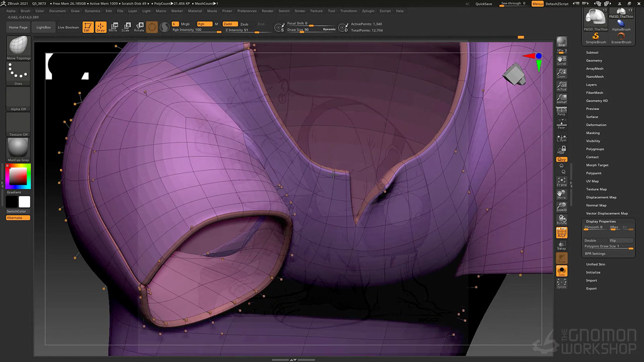This screenshot has height=362, width=644.
Task: Click the Frame view icon
Action: coord(561,181)
